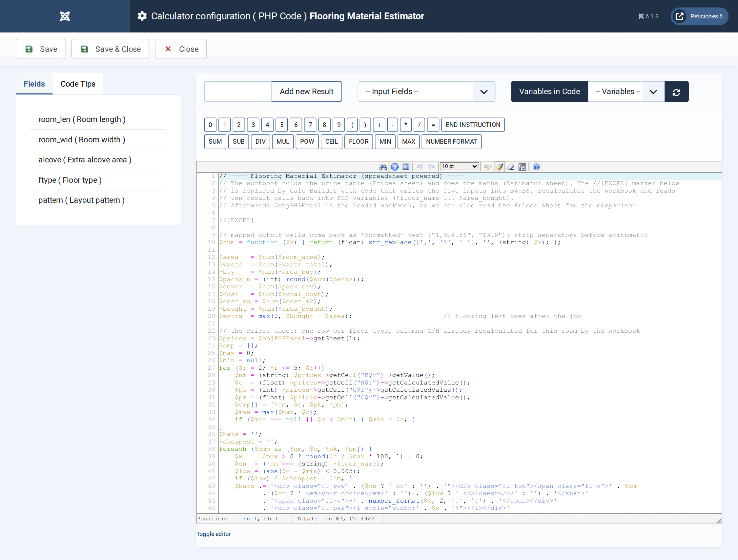Viewport: 738px width, 560px height.
Task: Click Save & Close
Action: pos(110,49)
